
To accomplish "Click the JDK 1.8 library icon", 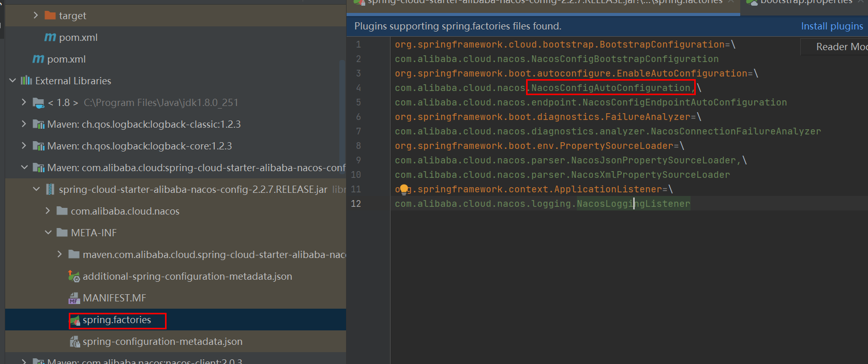I will (38, 102).
